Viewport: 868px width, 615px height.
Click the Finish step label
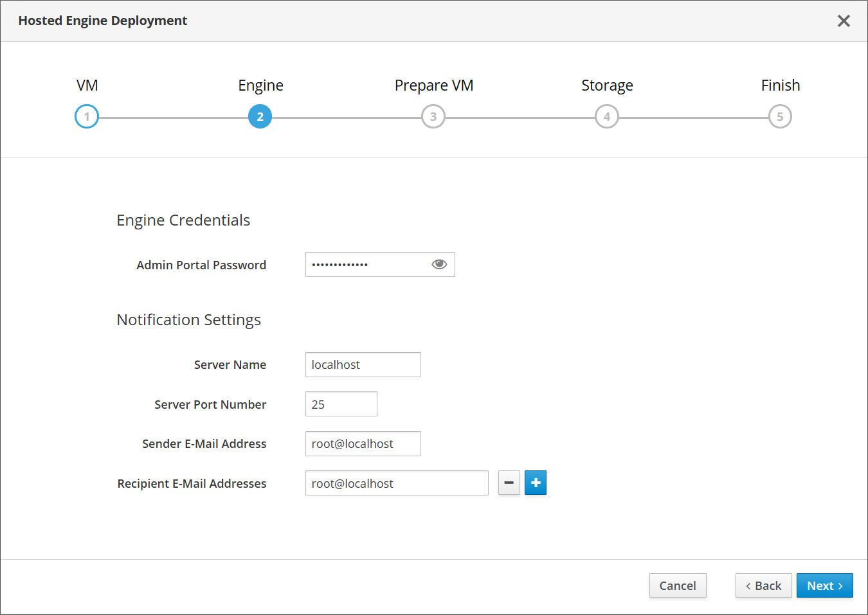(x=781, y=85)
